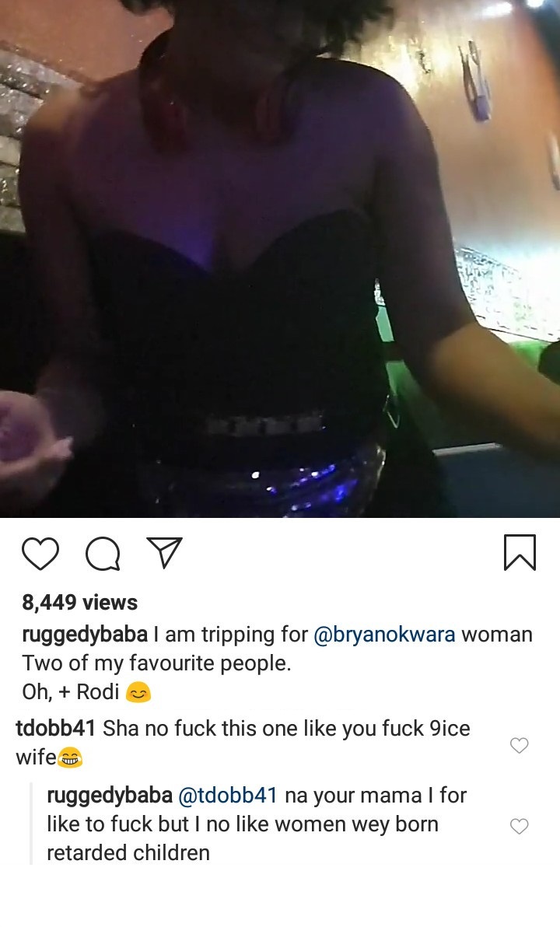Like tdobb41's comment with its small heart
The height and width of the screenshot is (927, 560).
pos(520,746)
